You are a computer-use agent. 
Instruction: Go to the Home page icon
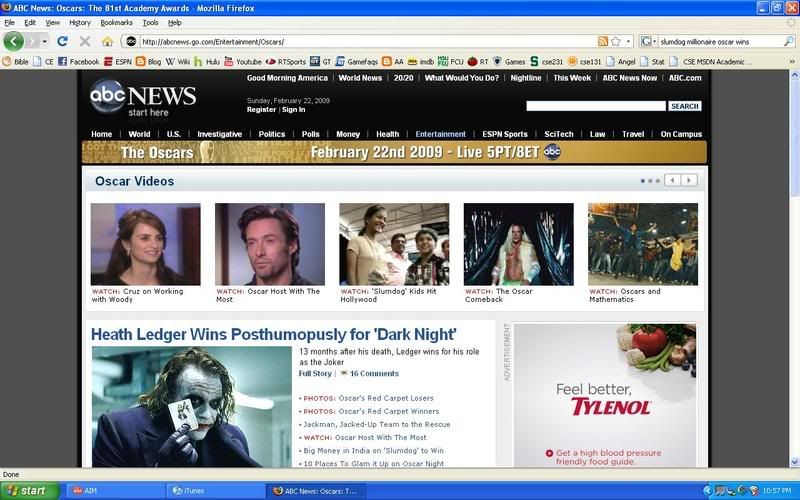click(x=107, y=41)
